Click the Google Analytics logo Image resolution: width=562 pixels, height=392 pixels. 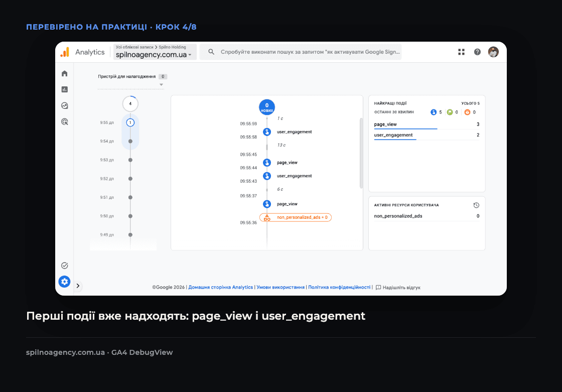(65, 52)
